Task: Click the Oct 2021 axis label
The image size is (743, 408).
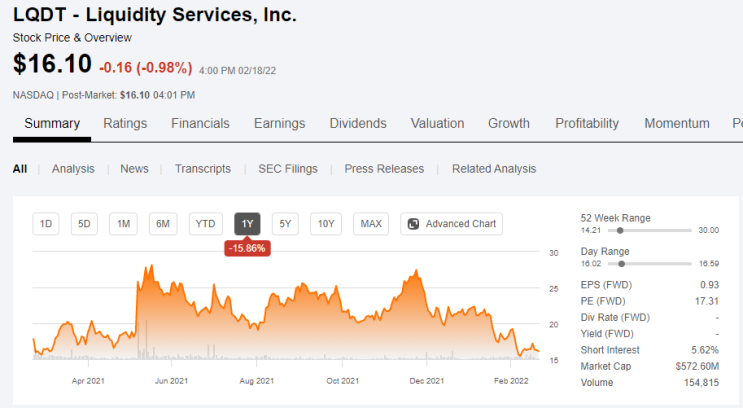Action: [x=343, y=381]
